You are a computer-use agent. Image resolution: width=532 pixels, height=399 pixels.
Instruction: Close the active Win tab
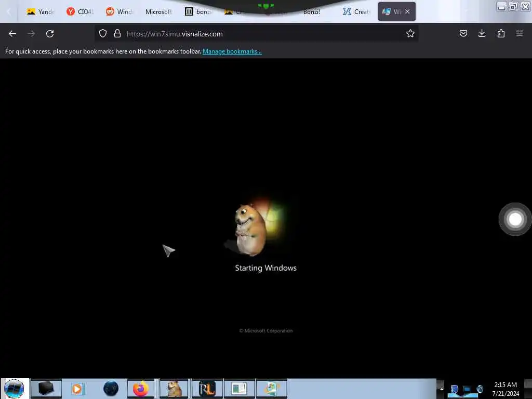407,11
